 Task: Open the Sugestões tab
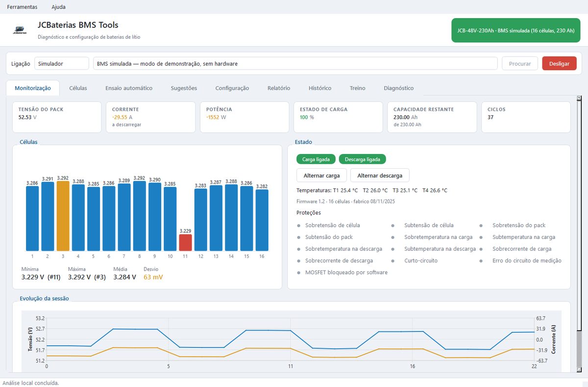click(x=184, y=88)
